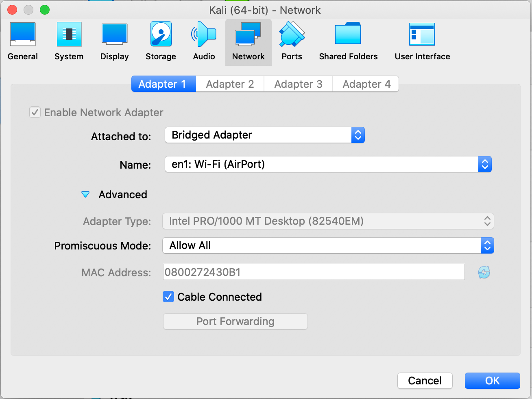Switch to the Adapter 2 tab
This screenshot has width=532, height=399.
(230, 84)
